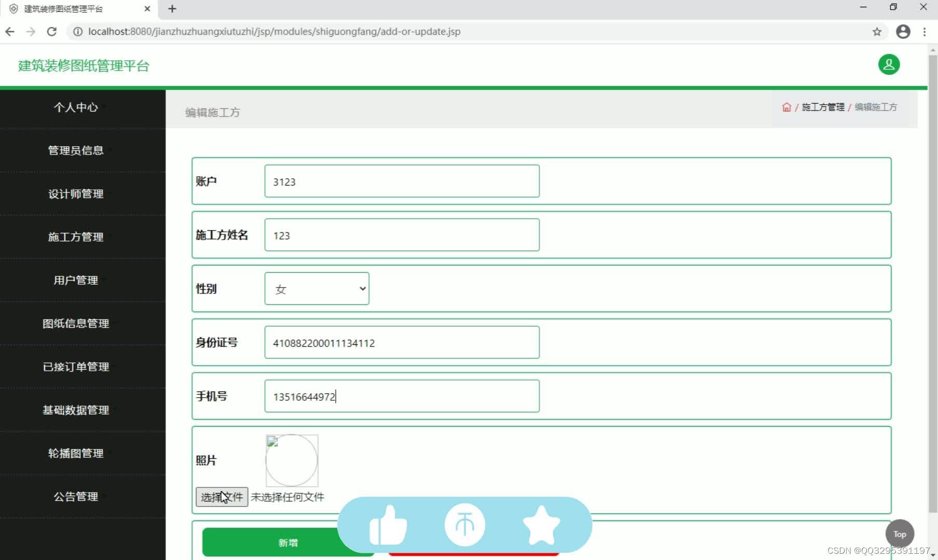The height and width of the screenshot is (560, 938).
Task: Open 已接订单管理 in the sidebar
Action: [76, 367]
